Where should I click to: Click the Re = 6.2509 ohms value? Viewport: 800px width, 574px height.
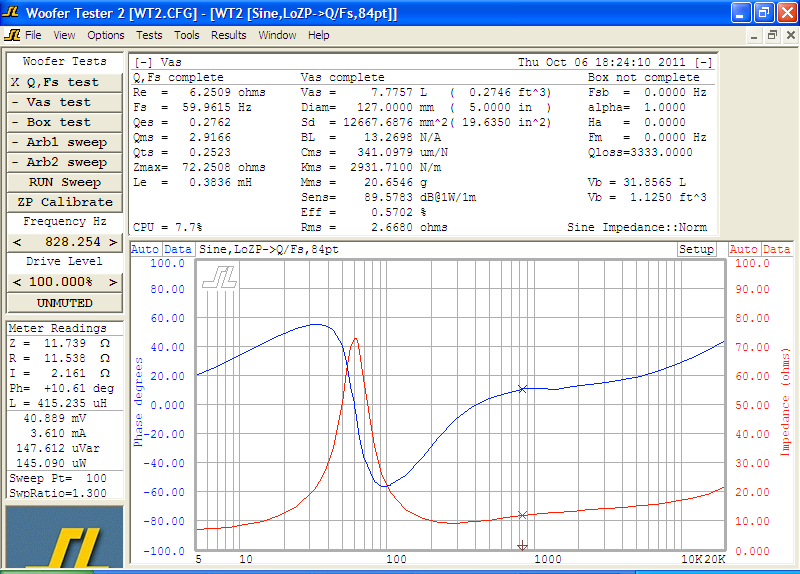click(199, 92)
